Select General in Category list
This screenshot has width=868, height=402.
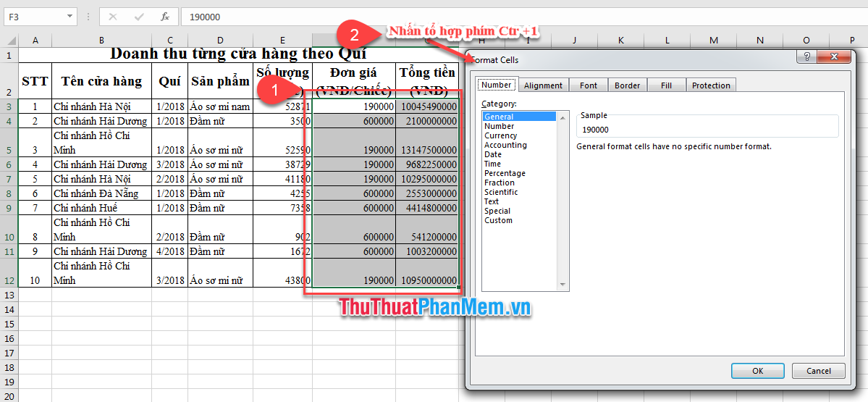pyautogui.click(x=519, y=117)
